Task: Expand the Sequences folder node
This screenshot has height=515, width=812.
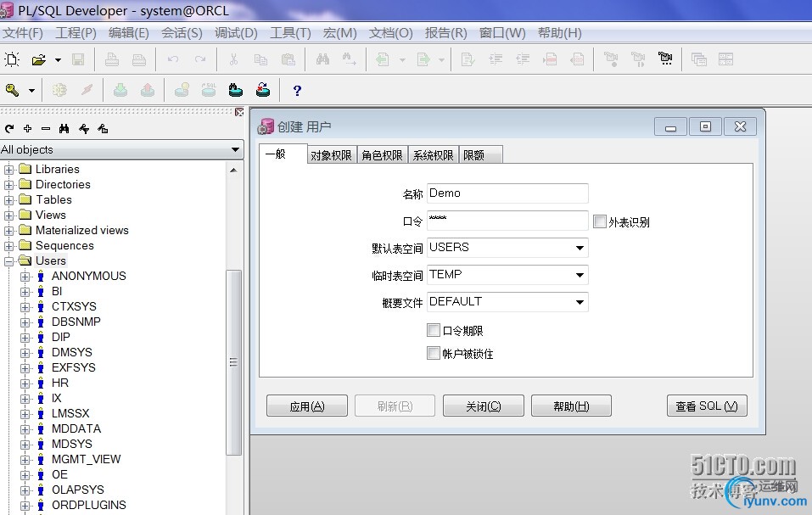Action: (8, 246)
